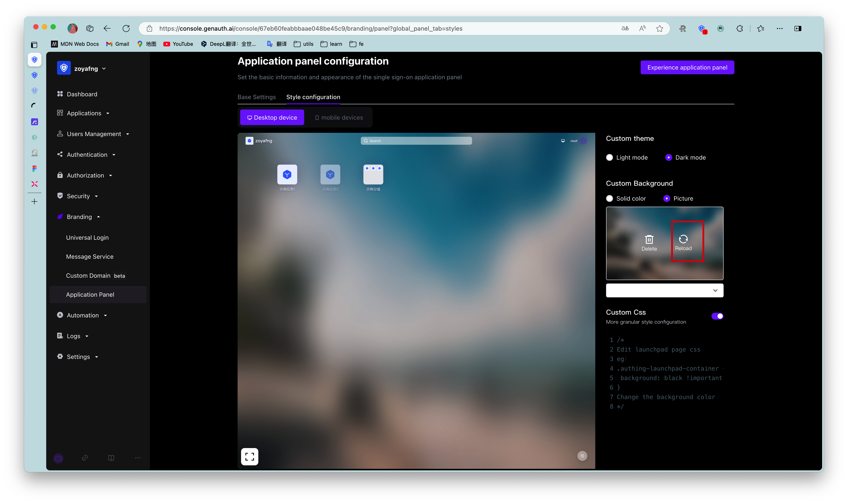
Task: Click the browser page refresh icon
Action: [x=126, y=29]
